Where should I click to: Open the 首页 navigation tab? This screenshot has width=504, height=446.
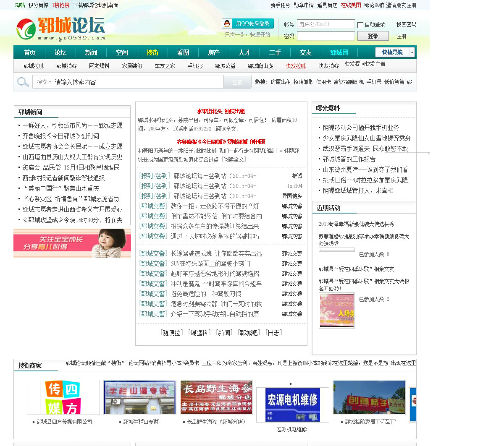30,52
